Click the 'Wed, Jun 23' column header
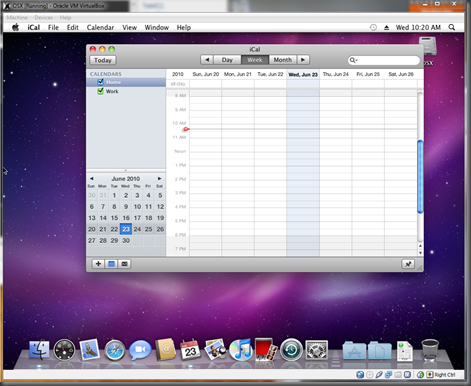471x386 pixels. point(303,74)
